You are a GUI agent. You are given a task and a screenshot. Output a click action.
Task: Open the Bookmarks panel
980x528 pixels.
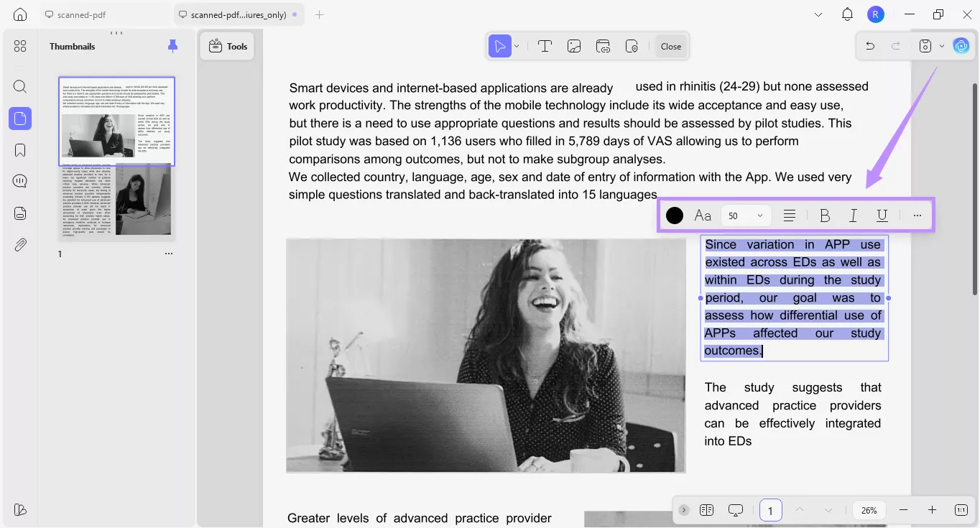(x=19, y=149)
